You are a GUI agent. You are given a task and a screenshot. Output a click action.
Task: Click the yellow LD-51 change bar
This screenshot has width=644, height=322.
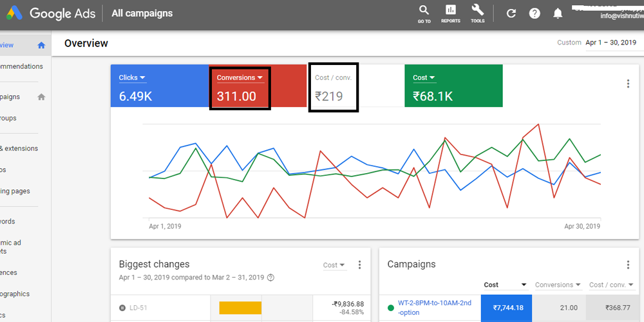point(240,308)
